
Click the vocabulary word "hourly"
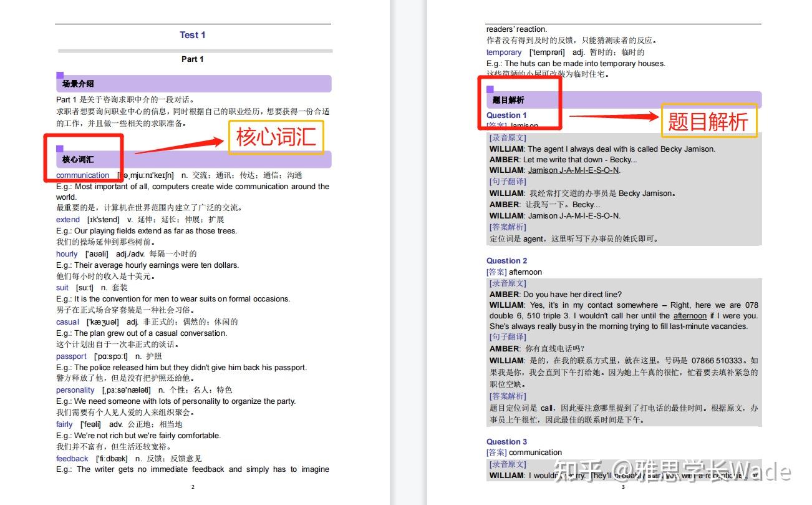67,254
